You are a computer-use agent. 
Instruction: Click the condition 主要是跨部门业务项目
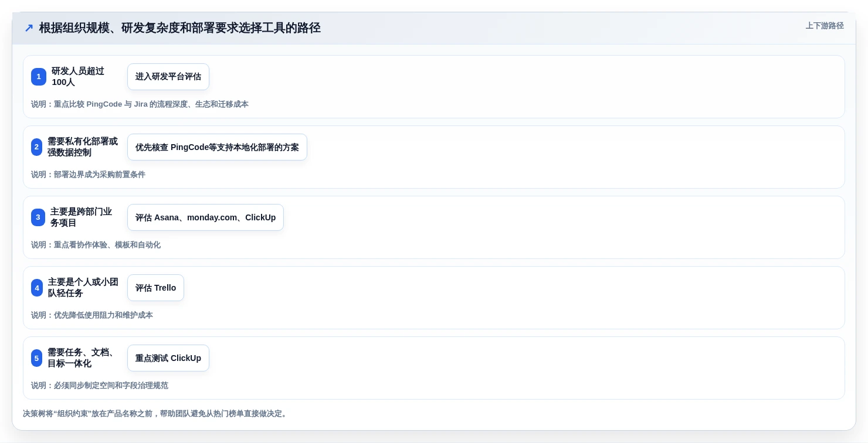81,217
